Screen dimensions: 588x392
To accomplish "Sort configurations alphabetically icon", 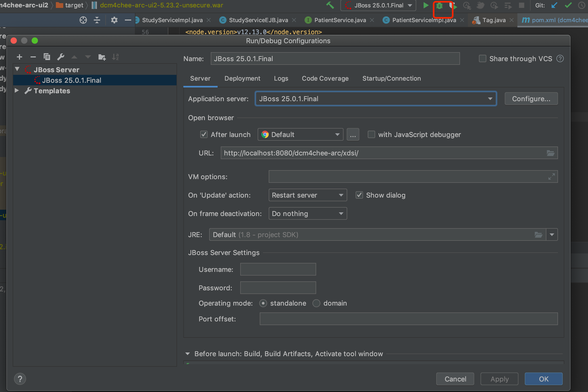I will (115, 57).
